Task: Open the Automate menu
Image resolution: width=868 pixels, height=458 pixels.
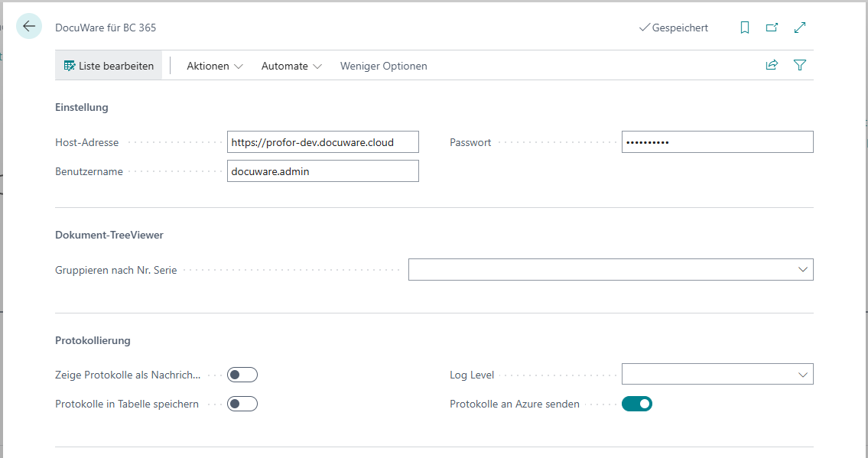Action: pos(291,66)
